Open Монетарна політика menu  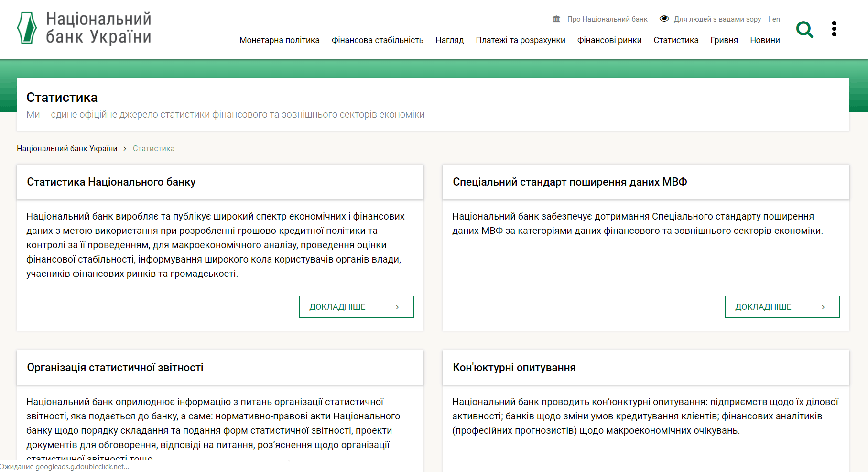pyautogui.click(x=279, y=40)
